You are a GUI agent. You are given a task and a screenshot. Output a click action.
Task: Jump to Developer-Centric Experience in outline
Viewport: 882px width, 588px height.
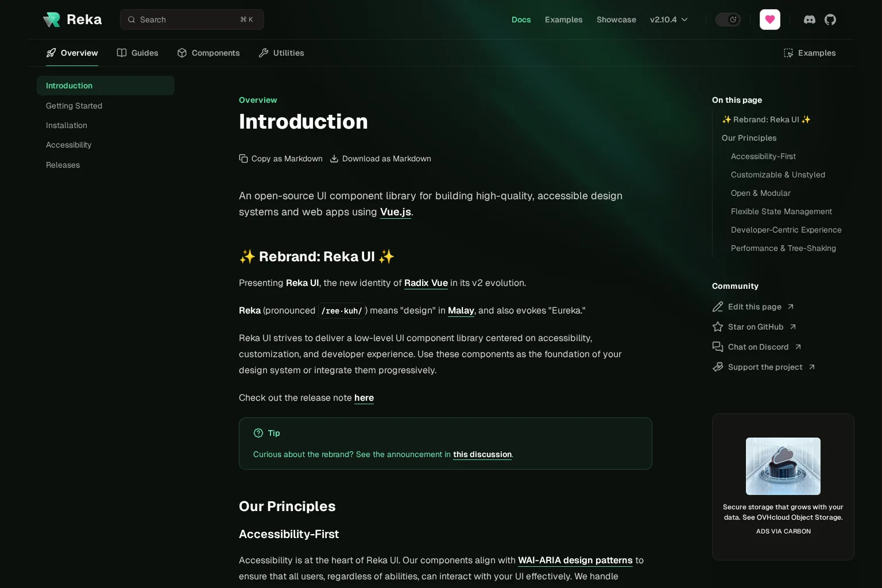point(786,230)
